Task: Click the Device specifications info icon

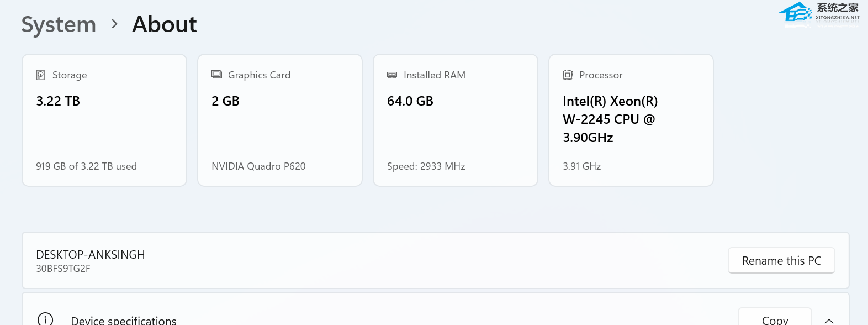Action: pos(45,319)
